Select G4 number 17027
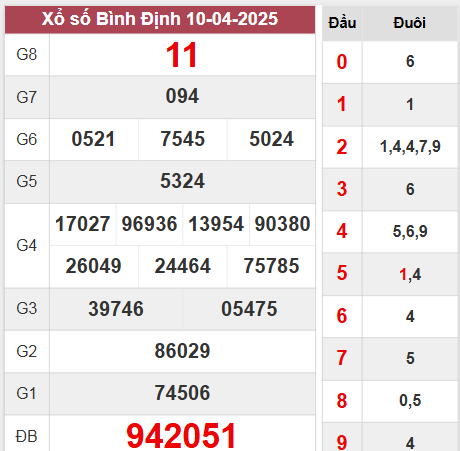The height and width of the screenshot is (451, 460). click(x=83, y=224)
